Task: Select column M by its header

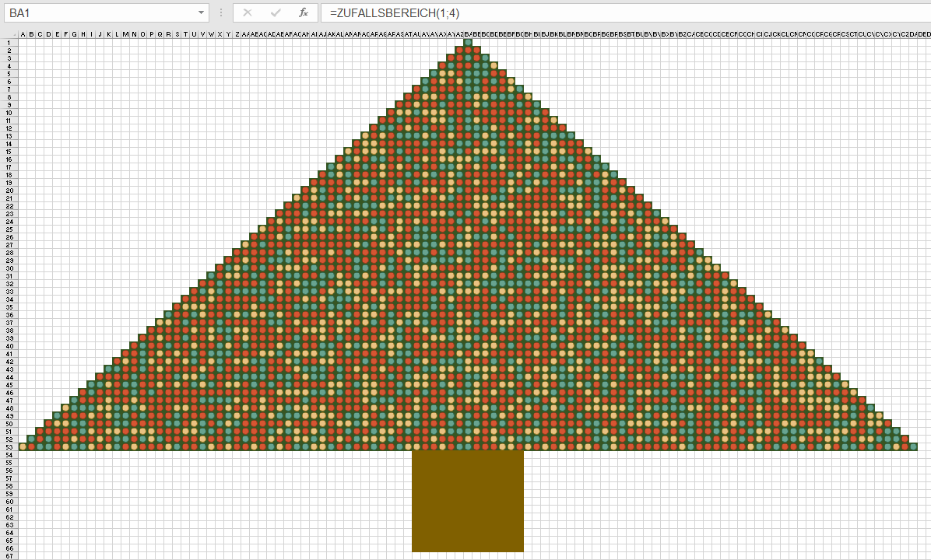Action: coord(125,34)
